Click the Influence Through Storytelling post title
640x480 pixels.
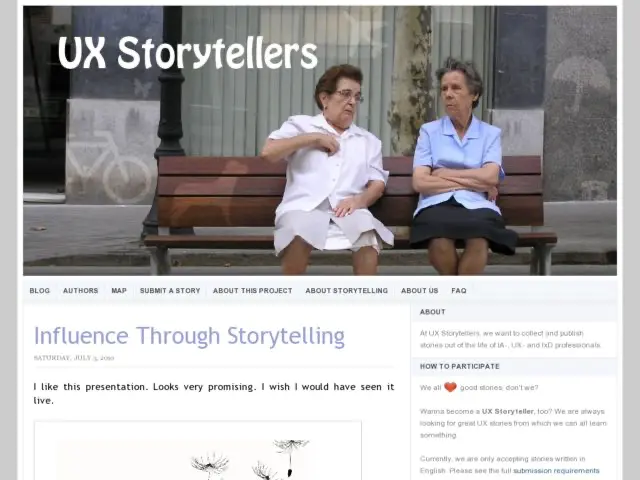coord(189,336)
